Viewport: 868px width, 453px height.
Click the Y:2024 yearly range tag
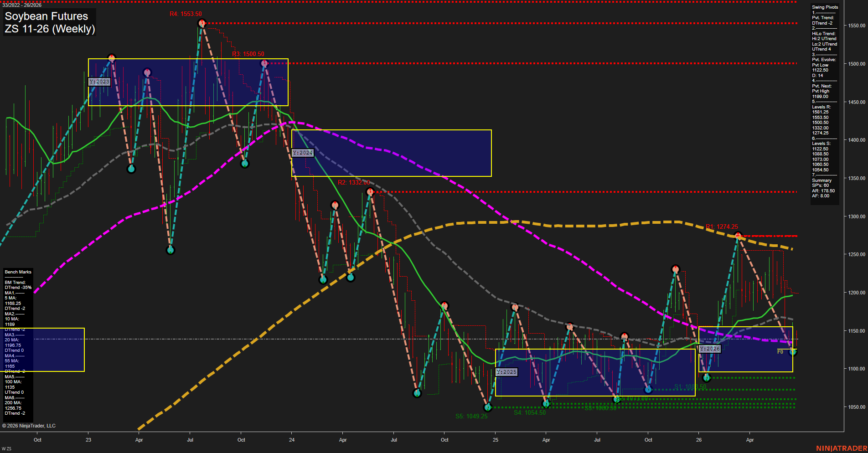[x=303, y=153]
